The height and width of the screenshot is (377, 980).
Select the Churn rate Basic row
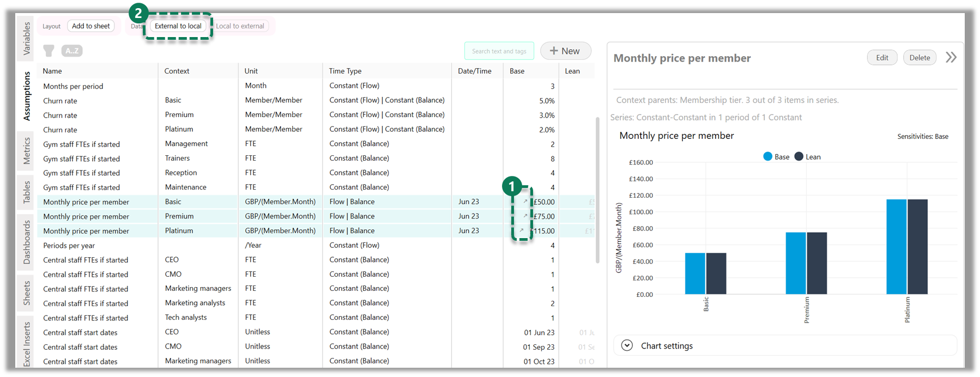pyautogui.click(x=316, y=100)
